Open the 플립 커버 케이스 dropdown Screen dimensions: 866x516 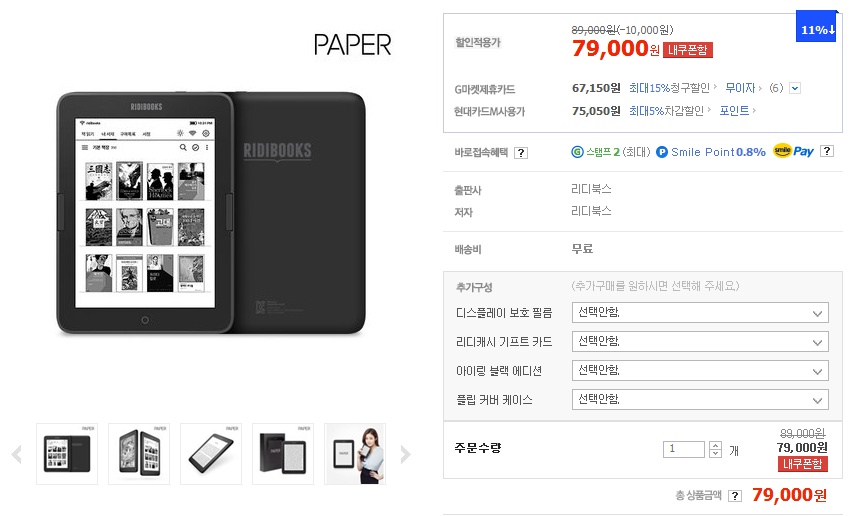point(700,399)
